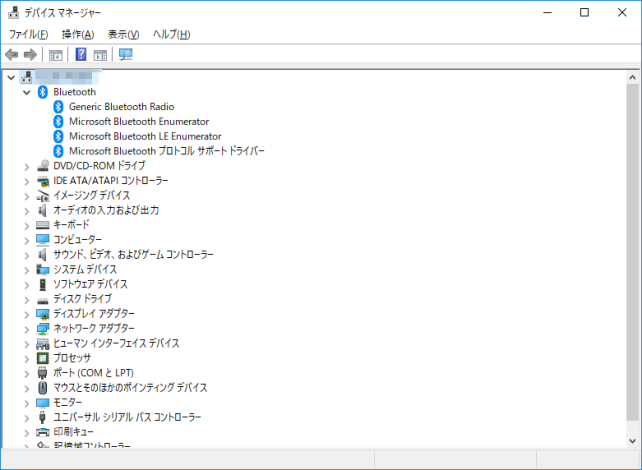The height and width of the screenshot is (470, 642).
Task: Expand DVD/CD-ROM ドライブ category
Action: (x=27, y=167)
